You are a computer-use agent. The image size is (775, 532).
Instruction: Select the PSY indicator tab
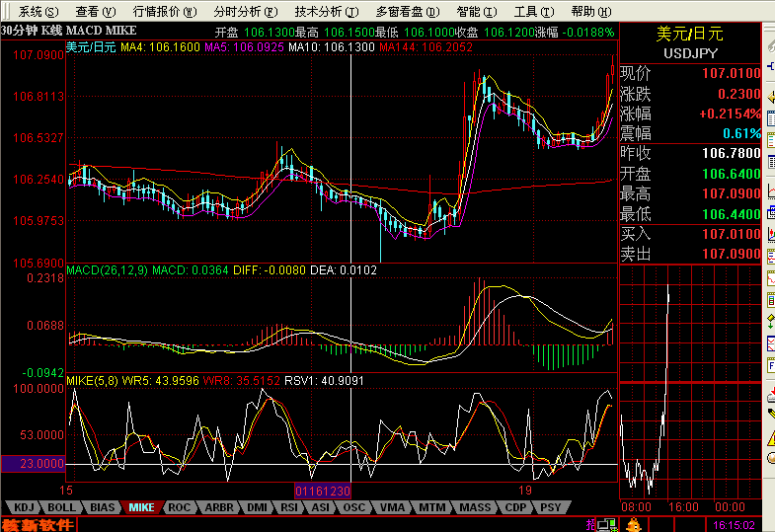tap(550, 507)
